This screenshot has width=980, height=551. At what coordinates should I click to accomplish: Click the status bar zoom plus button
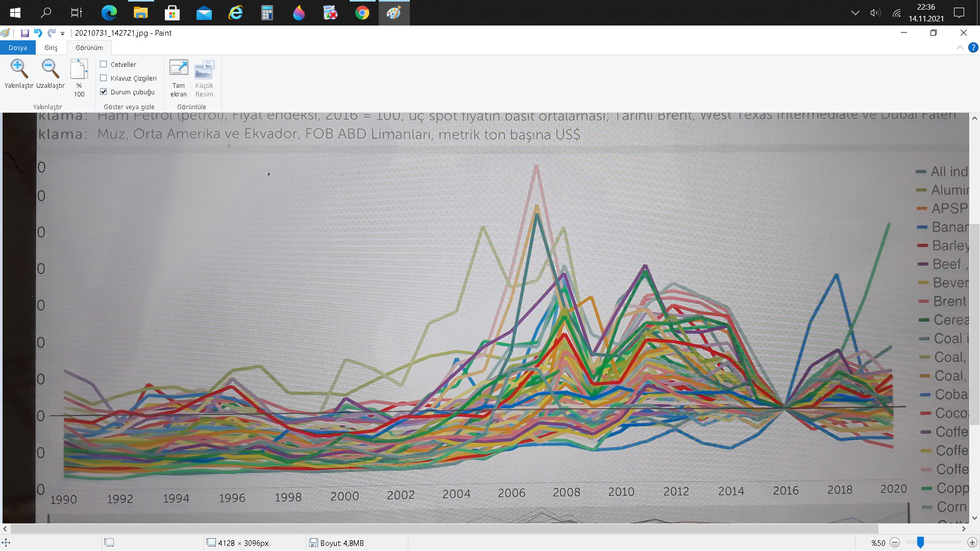(x=972, y=543)
